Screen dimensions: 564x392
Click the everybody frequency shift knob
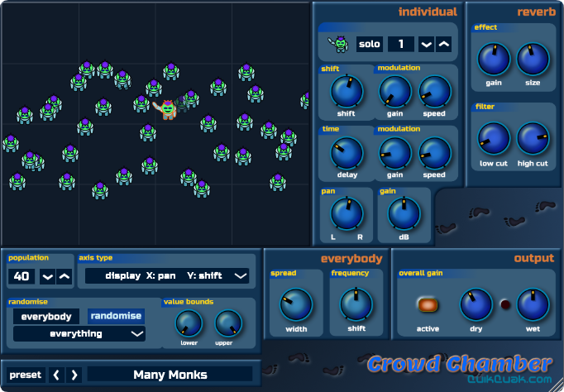coord(356,304)
